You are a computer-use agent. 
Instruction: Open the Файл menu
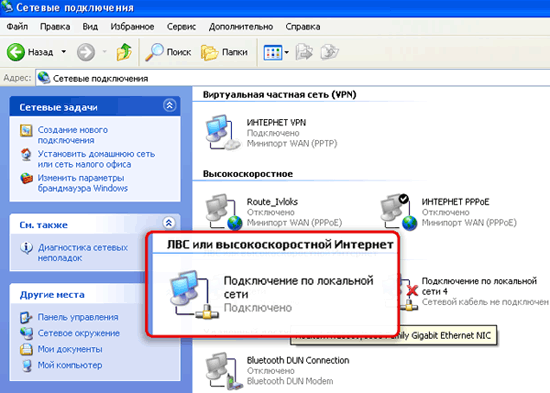pos(17,27)
